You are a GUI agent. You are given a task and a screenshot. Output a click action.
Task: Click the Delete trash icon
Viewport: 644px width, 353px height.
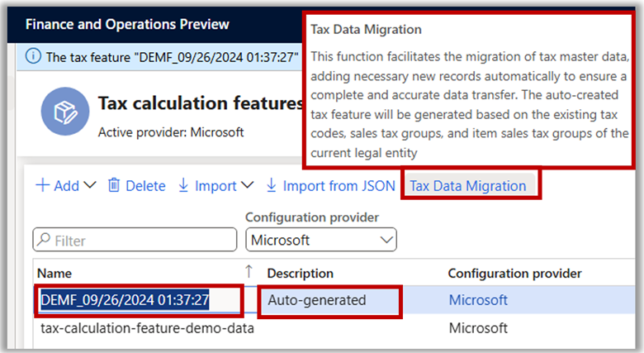click(x=114, y=185)
